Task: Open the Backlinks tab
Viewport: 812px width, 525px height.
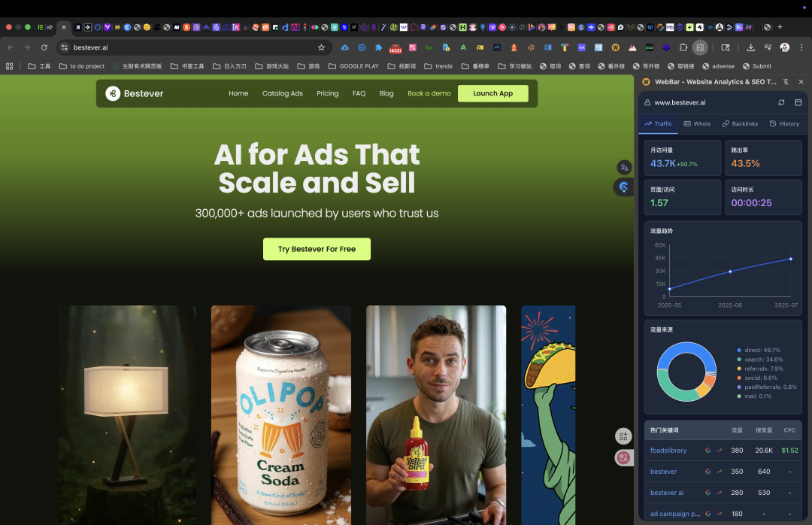Action: 740,124
